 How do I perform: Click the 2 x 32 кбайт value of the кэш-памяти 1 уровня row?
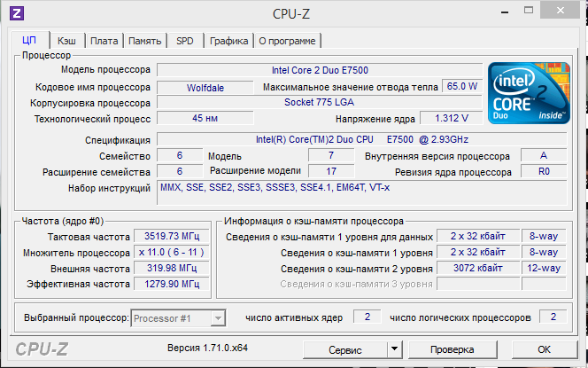pyautogui.click(x=478, y=252)
